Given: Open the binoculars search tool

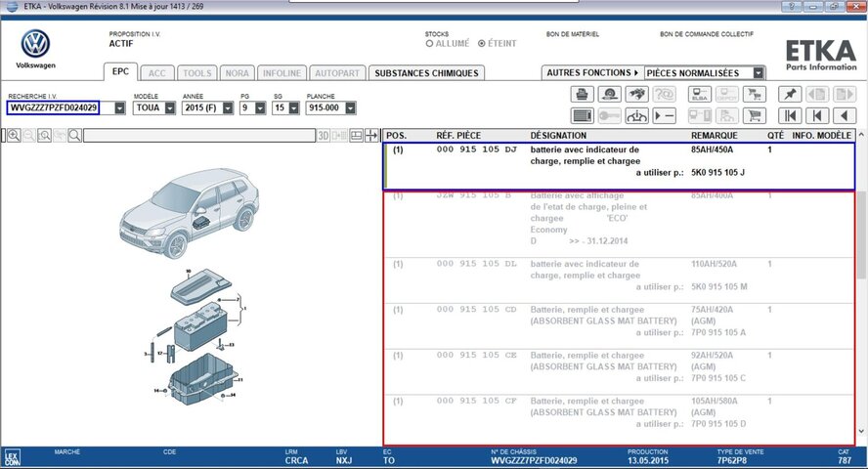Looking at the screenshot, I should click(636, 94).
